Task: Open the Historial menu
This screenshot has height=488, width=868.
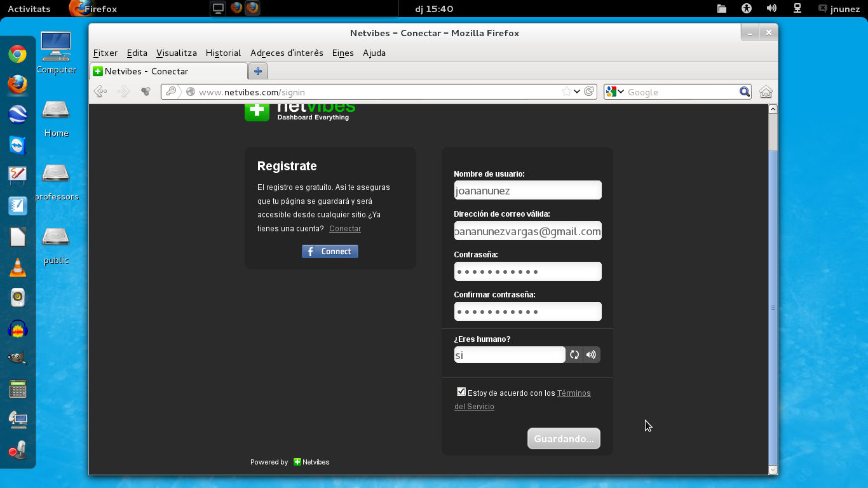Action: click(223, 53)
